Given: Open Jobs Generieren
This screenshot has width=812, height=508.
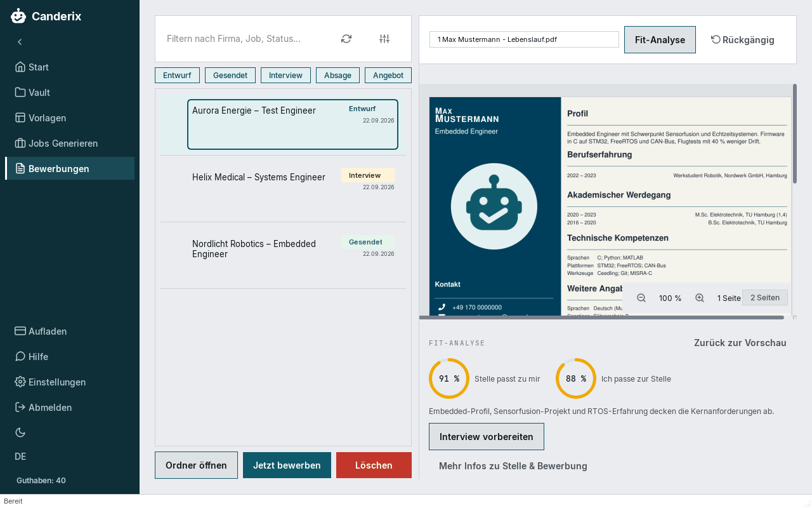Looking at the screenshot, I should (x=70, y=143).
